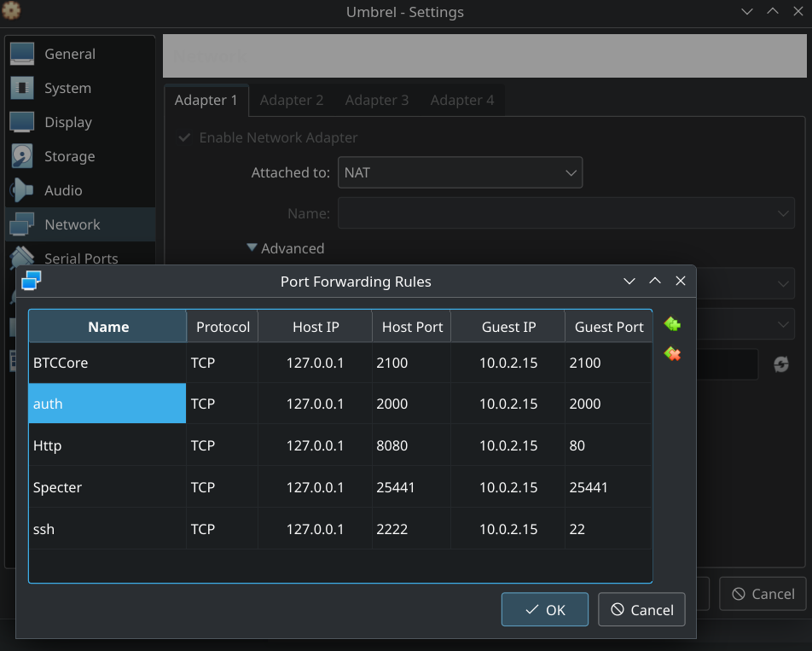Open the Attached to NAT dropdown
This screenshot has height=651, width=812.
[460, 172]
